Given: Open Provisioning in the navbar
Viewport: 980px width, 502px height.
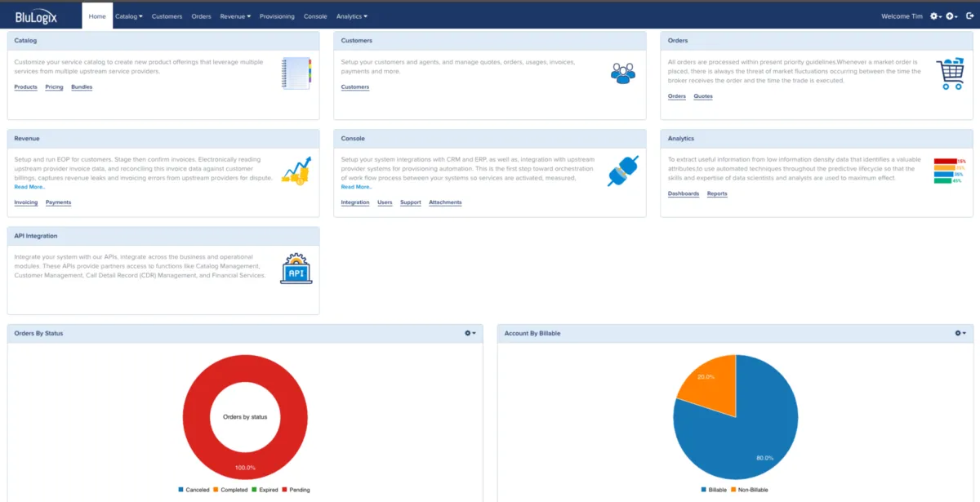Looking at the screenshot, I should point(277,16).
